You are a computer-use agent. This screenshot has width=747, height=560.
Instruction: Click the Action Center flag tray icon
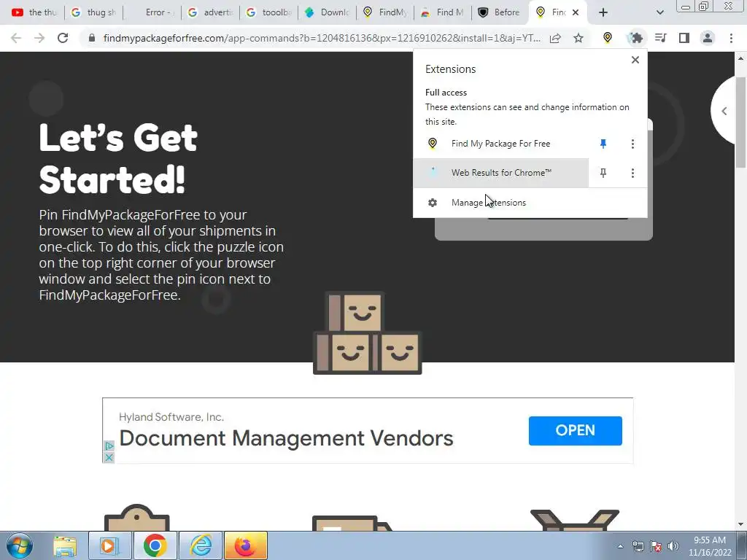coord(656,546)
